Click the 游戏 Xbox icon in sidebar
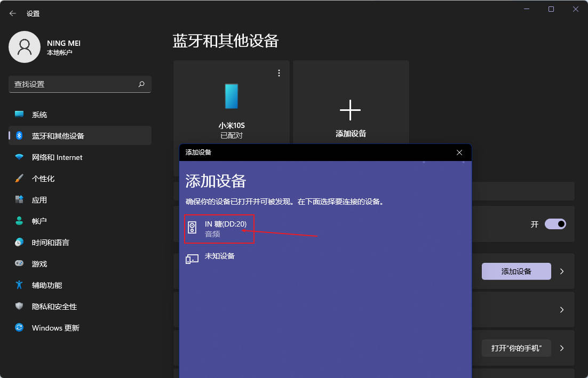This screenshot has height=378, width=588. tap(18, 263)
